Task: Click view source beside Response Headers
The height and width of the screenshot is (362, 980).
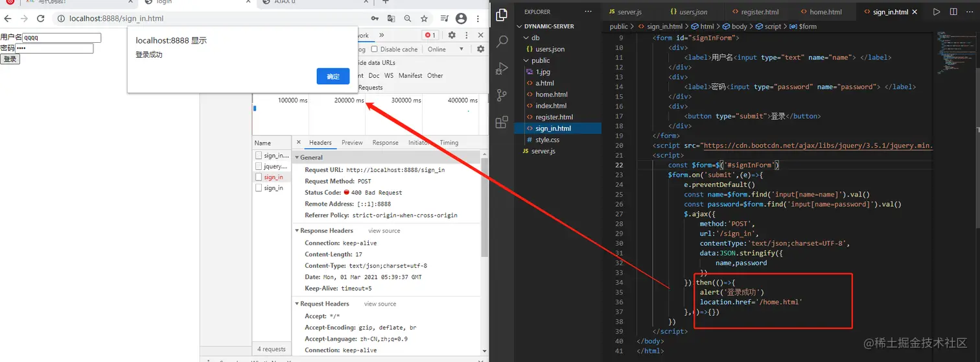Action: pyautogui.click(x=384, y=231)
